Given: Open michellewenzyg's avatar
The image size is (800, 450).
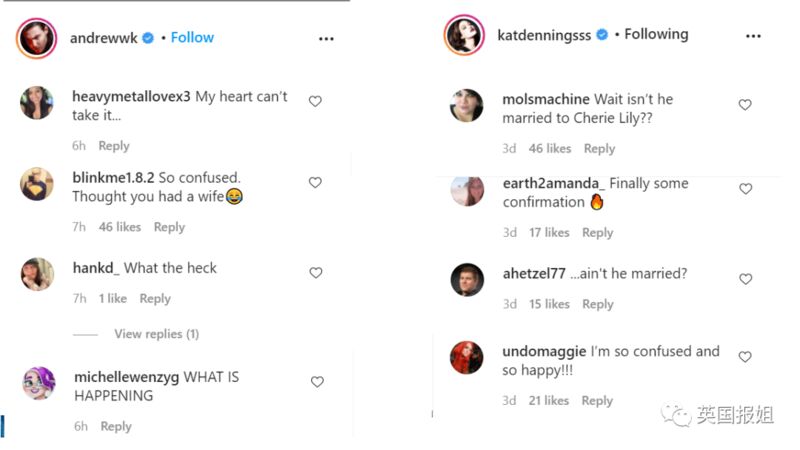Looking at the screenshot, I should click(39, 383).
